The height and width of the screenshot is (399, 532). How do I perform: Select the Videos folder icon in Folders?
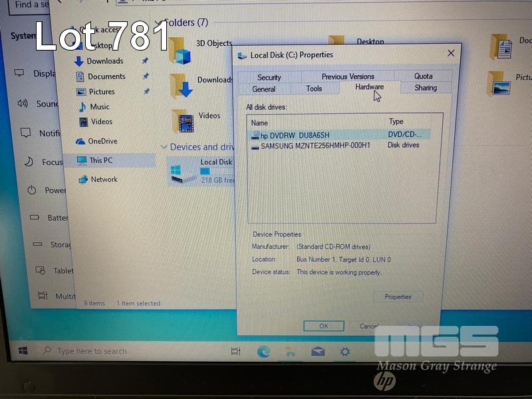pos(183,121)
